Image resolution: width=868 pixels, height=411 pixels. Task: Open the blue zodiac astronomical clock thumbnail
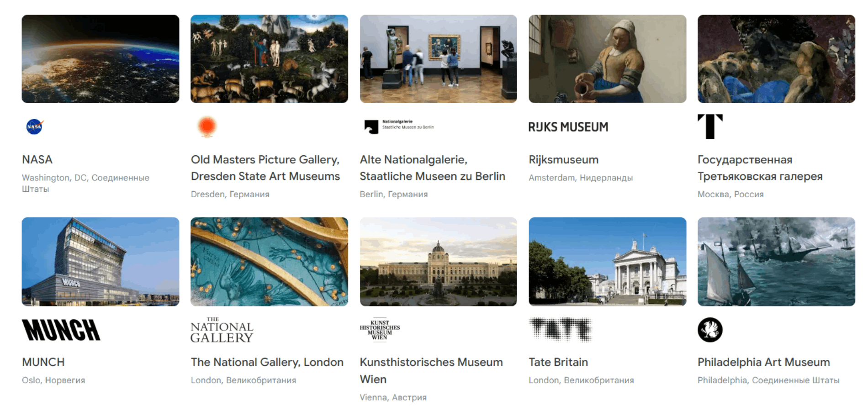coord(269,262)
